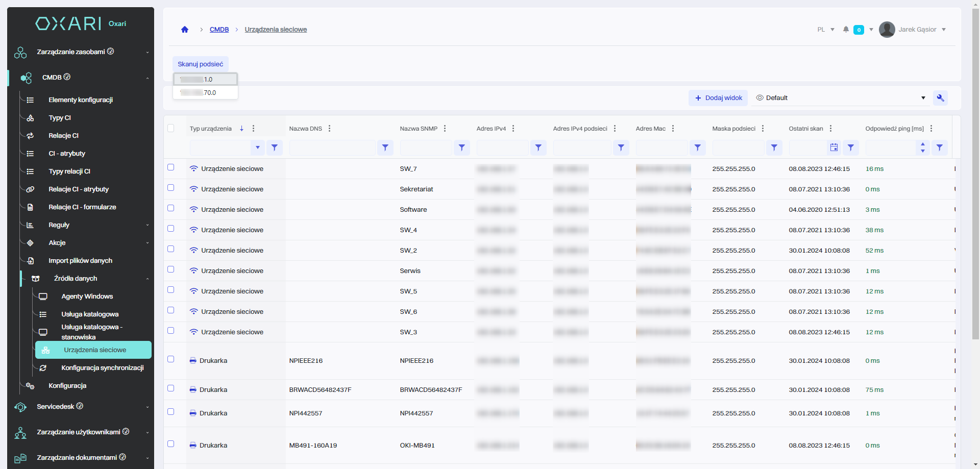Viewport: 980px width, 469px height.
Task: Click the home icon in breadcrumb
Action: click(185, 30)
